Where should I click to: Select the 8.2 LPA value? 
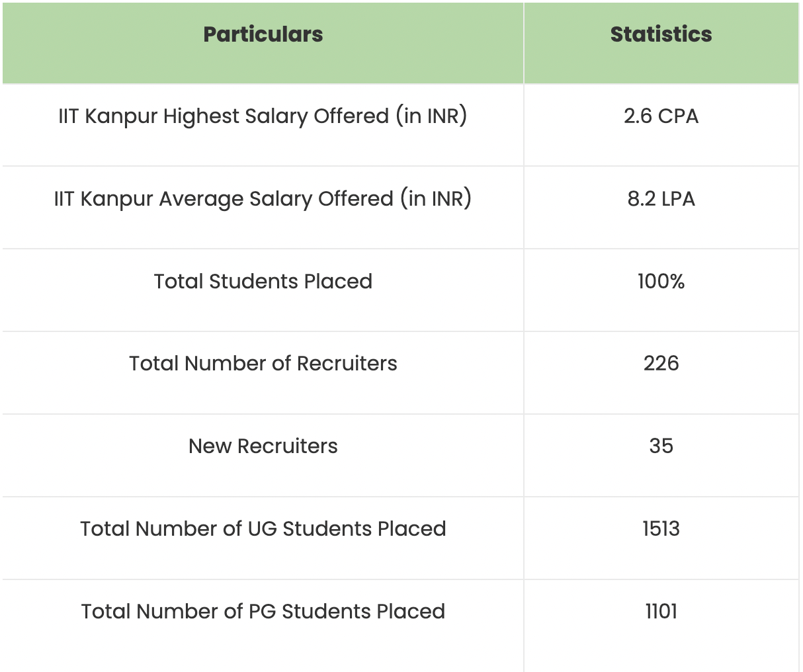[x=661, y=199]
